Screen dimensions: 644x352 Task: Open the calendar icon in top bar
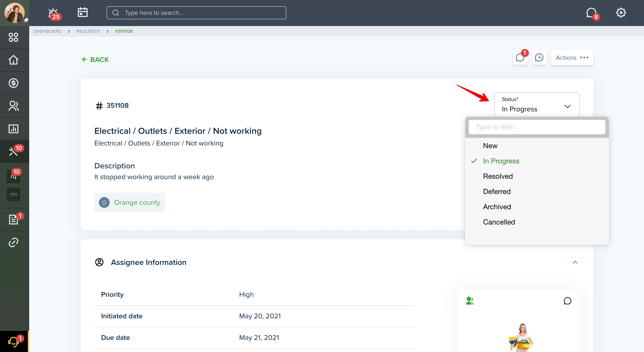[82, 12]
